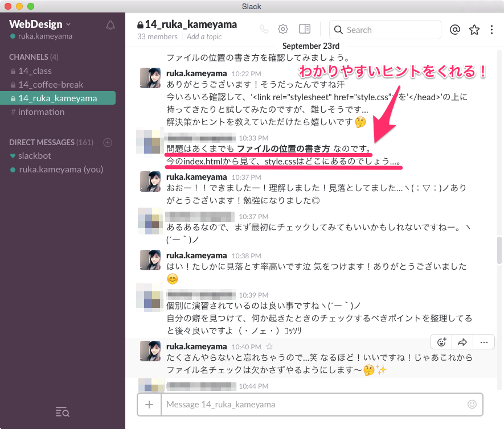The image size is (504, 429).
Task: Toggle channel details pane icon
Action: [305, 29]
